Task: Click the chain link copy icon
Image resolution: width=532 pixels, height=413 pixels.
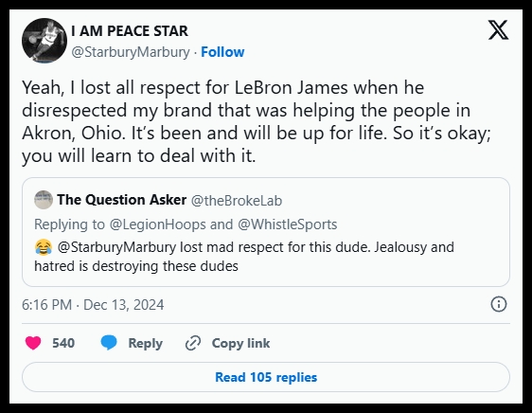Action: click(x=193, y=343)
